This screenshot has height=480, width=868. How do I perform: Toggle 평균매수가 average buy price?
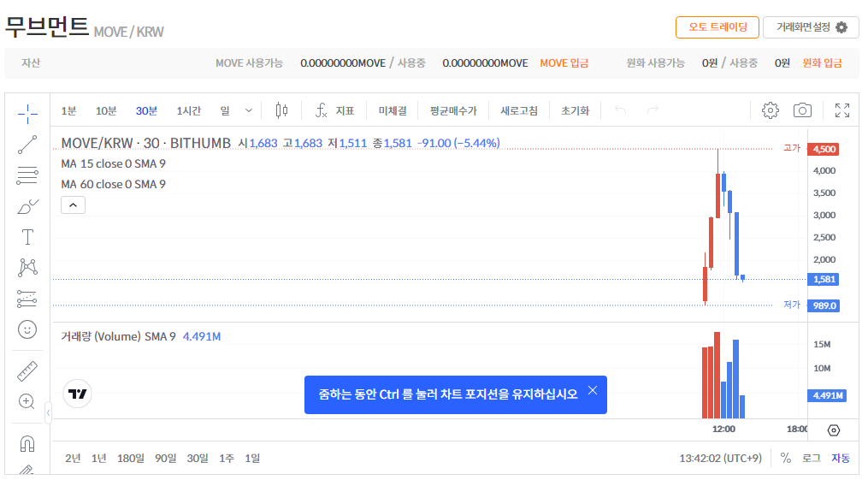point(453,110)
